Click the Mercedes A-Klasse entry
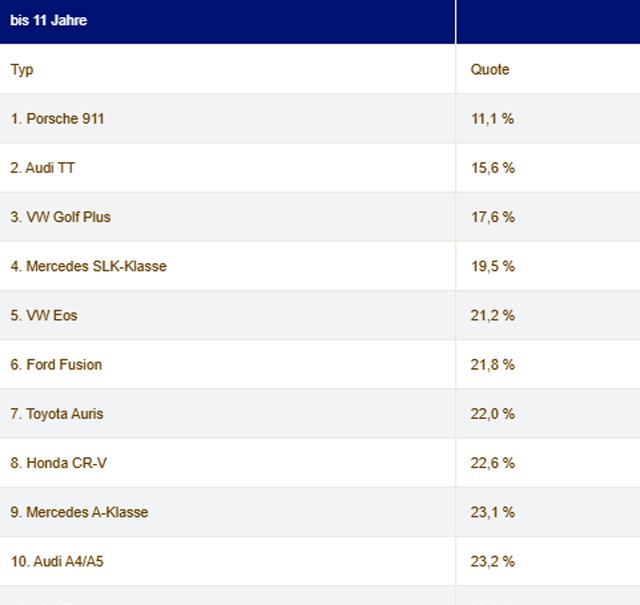The width and height of the screenshot is (640, 605). click(80, 512)
